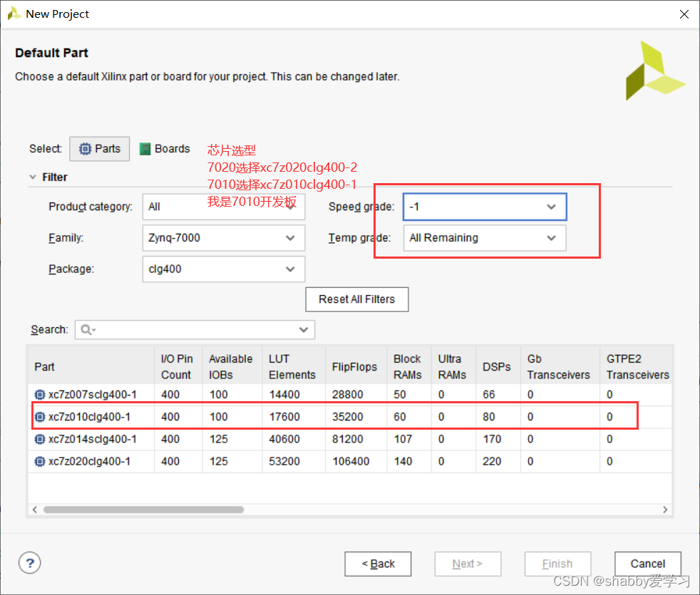The width and height of the screenshot is (700, 595).
Task: Expand the search history dropdown arrow
Action: (x=304, y=329)
